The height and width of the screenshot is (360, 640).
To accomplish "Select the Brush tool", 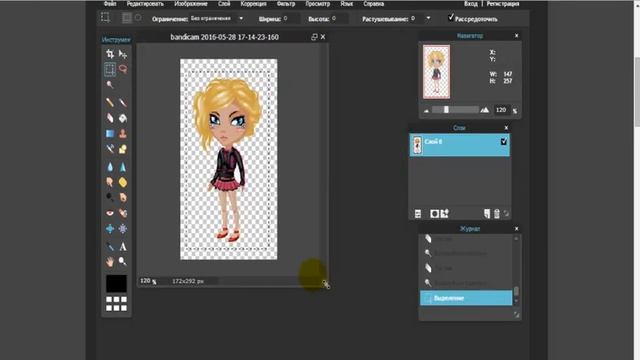I will [x=123, y=102].
